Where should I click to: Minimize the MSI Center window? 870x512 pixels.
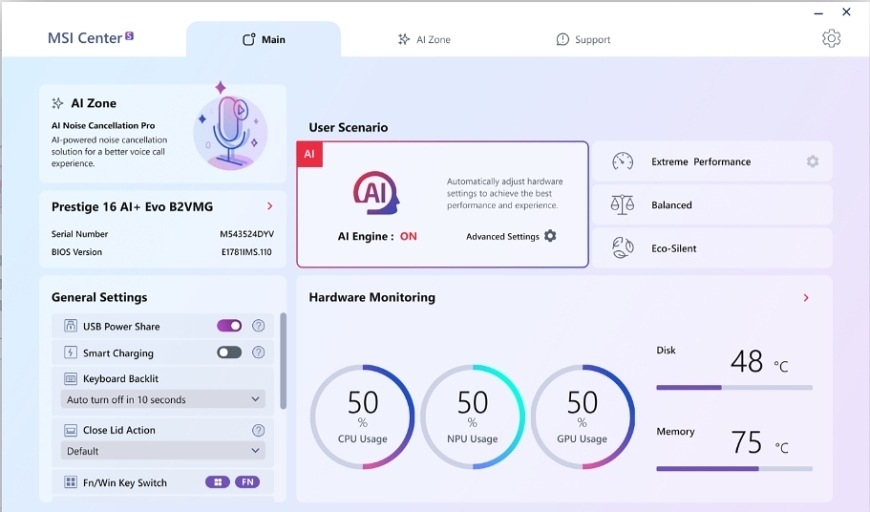point(818,12)
